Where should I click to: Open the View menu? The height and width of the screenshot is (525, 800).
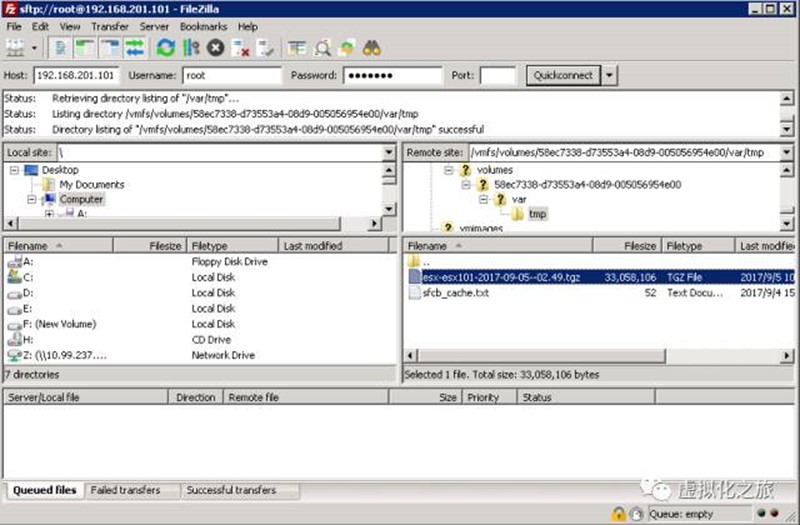click(70, 27)
